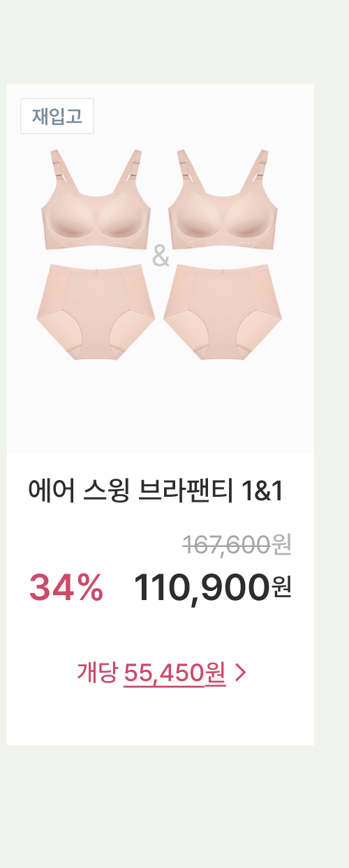Click the crossed-out price 167,600원
Image resolution: width=349 pixels, height=868 pixels.
point(237,544)
